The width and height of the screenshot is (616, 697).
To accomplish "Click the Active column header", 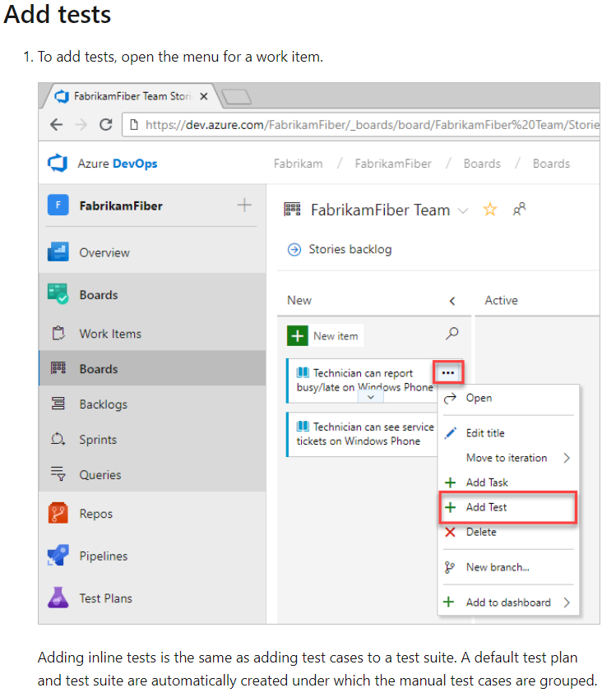I will tap(501, 301).
